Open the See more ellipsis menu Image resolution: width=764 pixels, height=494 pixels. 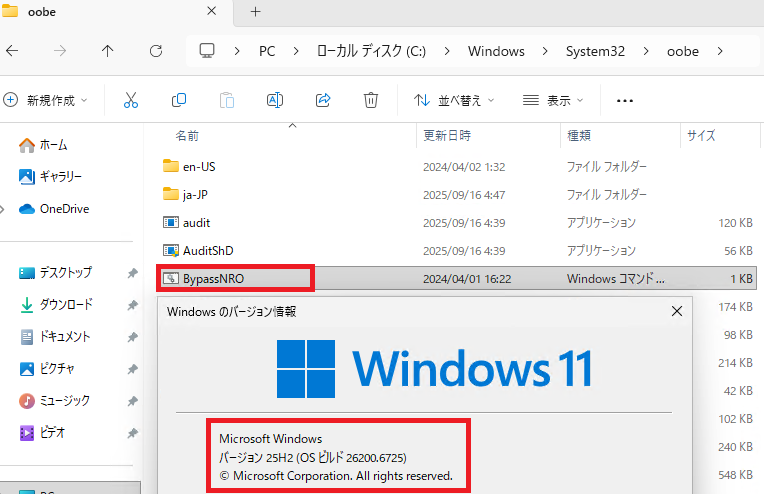click(x=625, y=100)
